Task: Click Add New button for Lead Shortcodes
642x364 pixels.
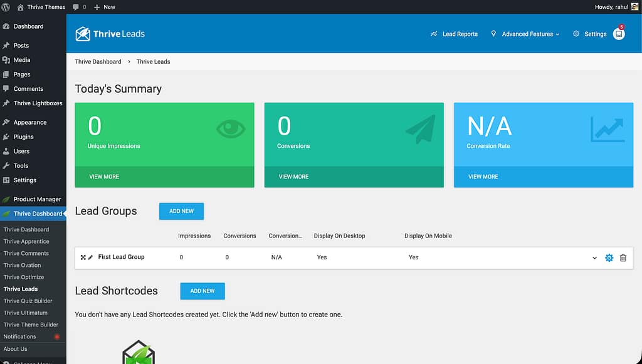Action: coord(202,291)
